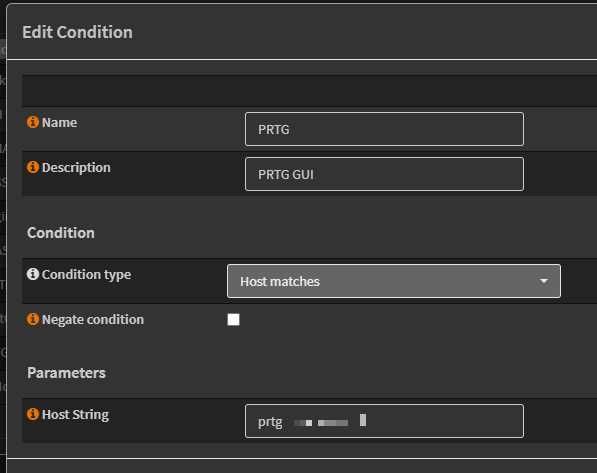Image resolution: width=597 pixels, height=473 pixels.
Task: Click the Condition section heading
Action: [61, 233]
